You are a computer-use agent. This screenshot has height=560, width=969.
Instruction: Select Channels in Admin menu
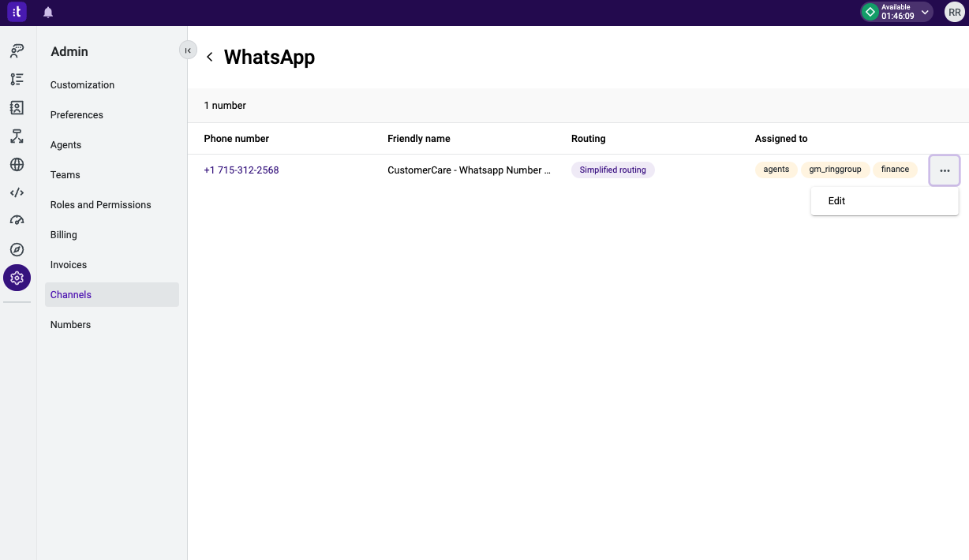tap(112, 295)
